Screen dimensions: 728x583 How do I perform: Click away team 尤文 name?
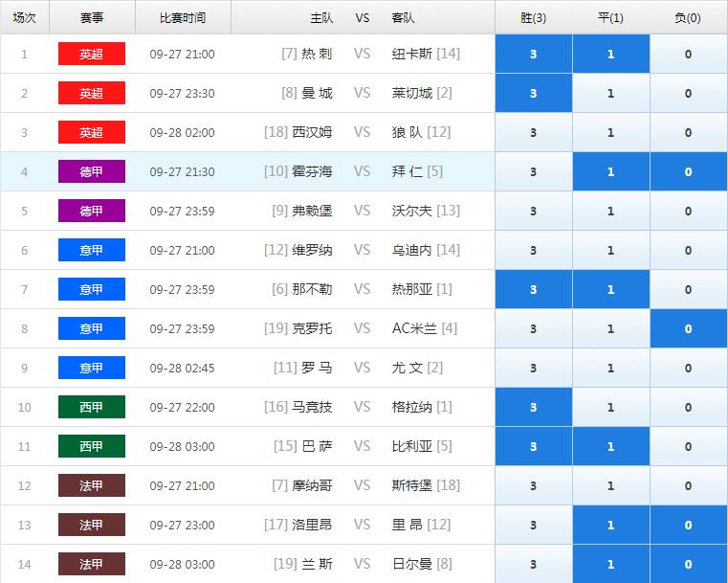pos(408,368)
